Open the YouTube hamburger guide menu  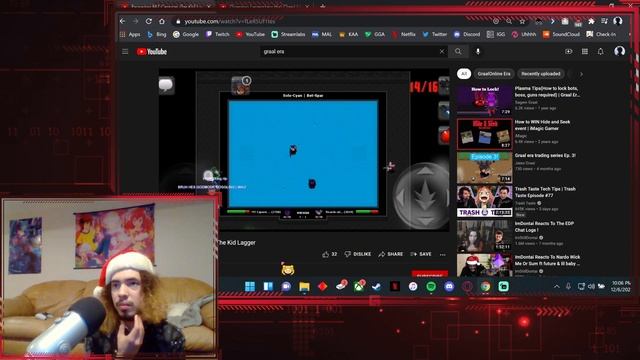pos(125,52)
